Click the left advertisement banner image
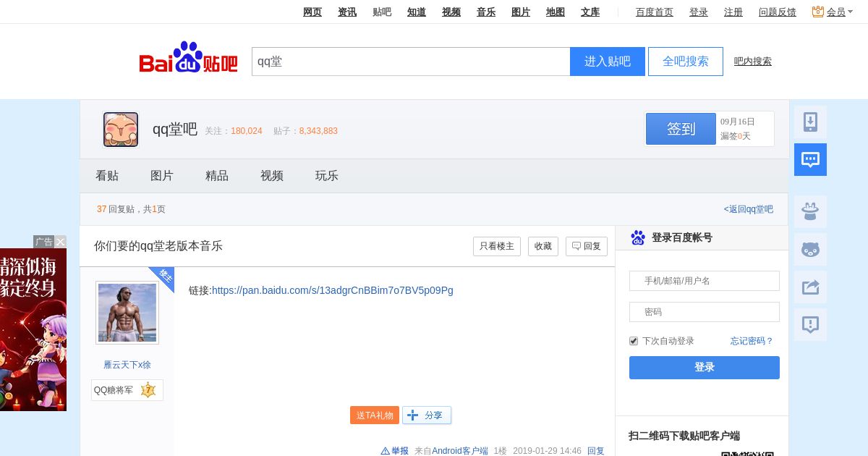 click(33, 329)
